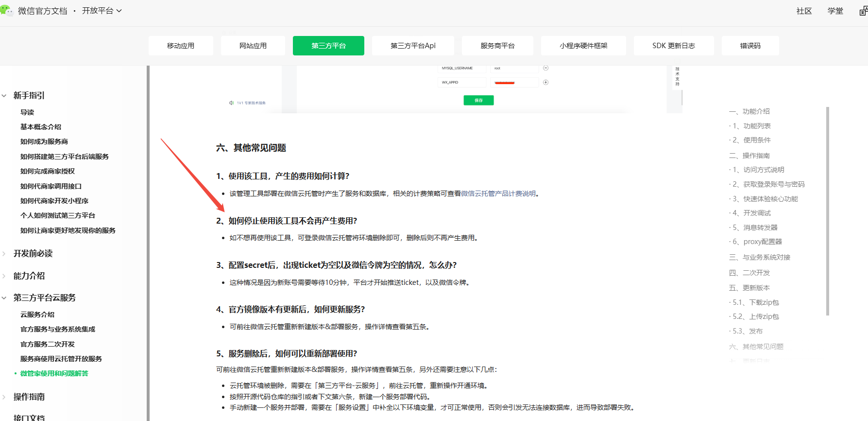This screenshot has height=421, width=868.
Task: Jump to 六、其他常见问题 in outline
Action: 756,347
